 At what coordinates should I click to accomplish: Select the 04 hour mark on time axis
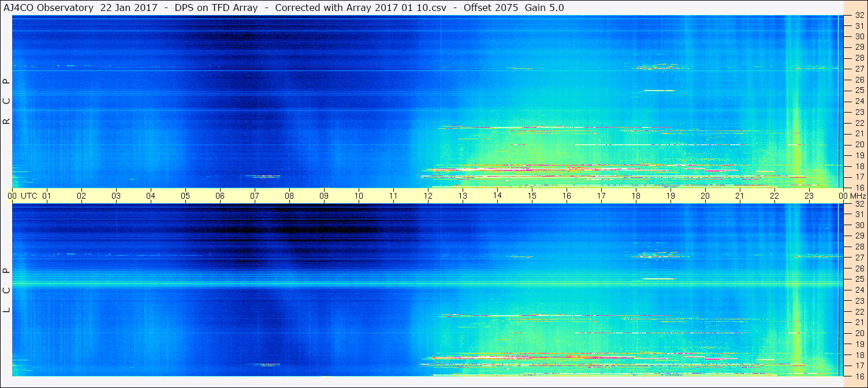click(x=151, y=196)
